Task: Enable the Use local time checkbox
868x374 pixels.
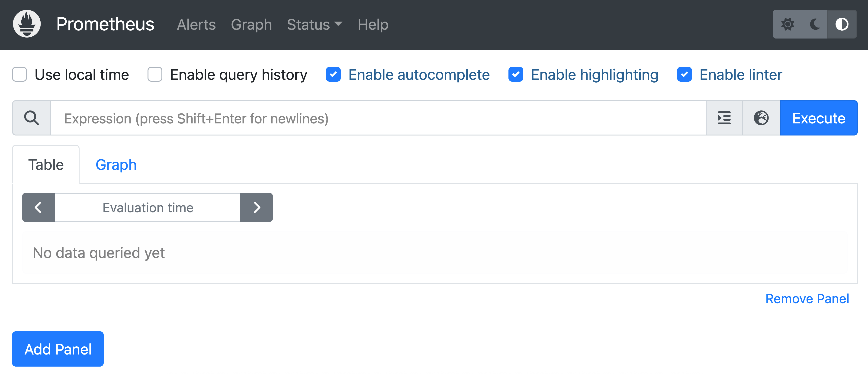Action: click(19, 74)
